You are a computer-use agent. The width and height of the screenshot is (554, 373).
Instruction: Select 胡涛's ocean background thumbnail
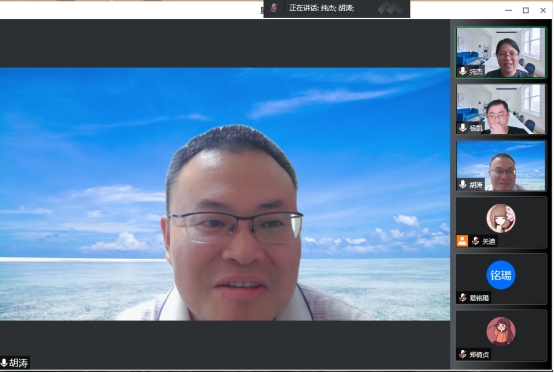point(501,165)
